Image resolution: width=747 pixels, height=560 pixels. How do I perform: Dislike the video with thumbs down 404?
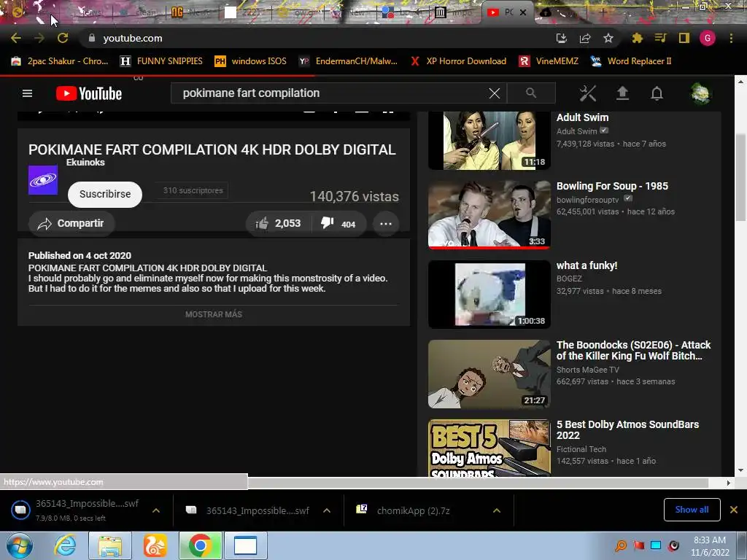tap(338, 223)
